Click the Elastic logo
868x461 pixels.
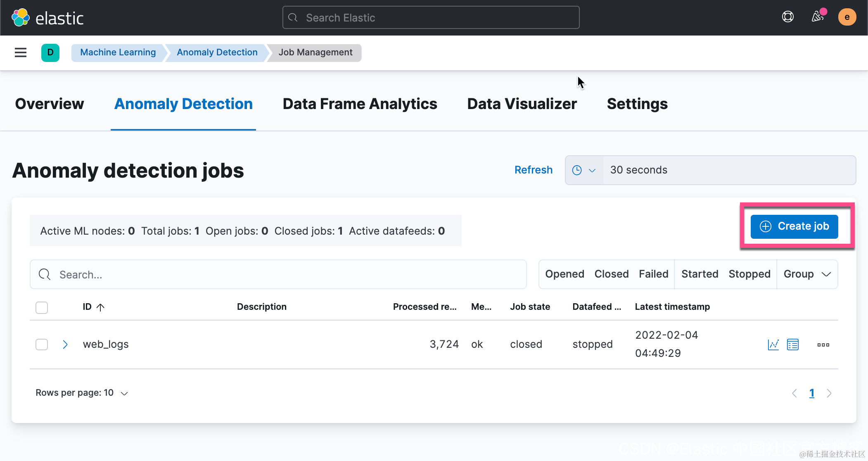pos(47,18)
